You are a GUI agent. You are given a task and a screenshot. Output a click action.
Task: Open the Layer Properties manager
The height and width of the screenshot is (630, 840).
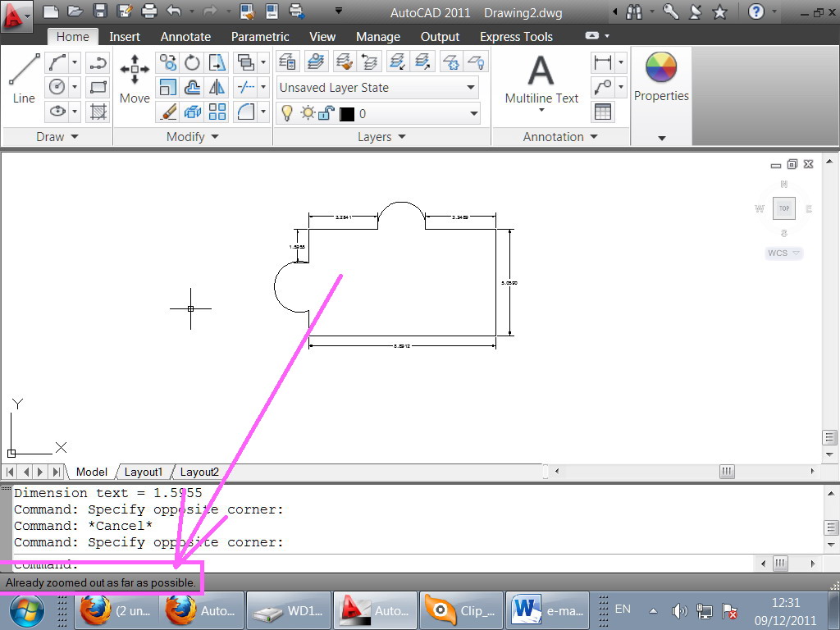(288, 62)
